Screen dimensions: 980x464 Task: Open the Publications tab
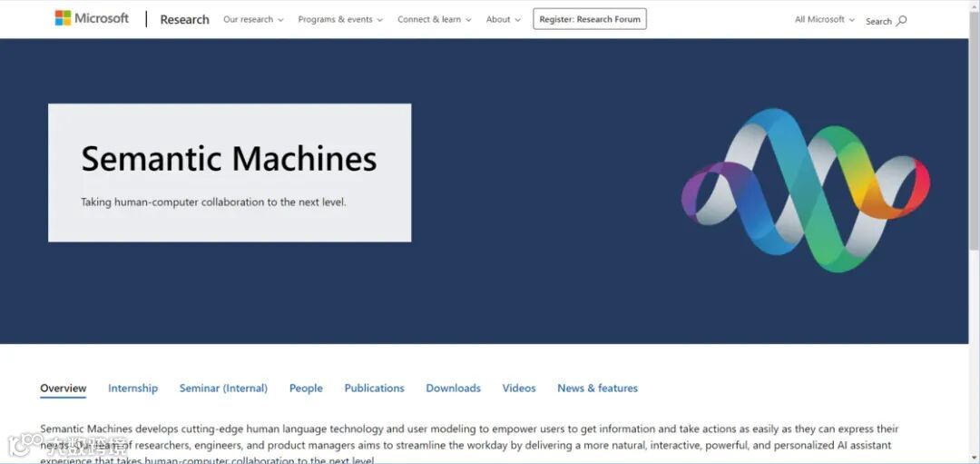[x=375, y=389]
